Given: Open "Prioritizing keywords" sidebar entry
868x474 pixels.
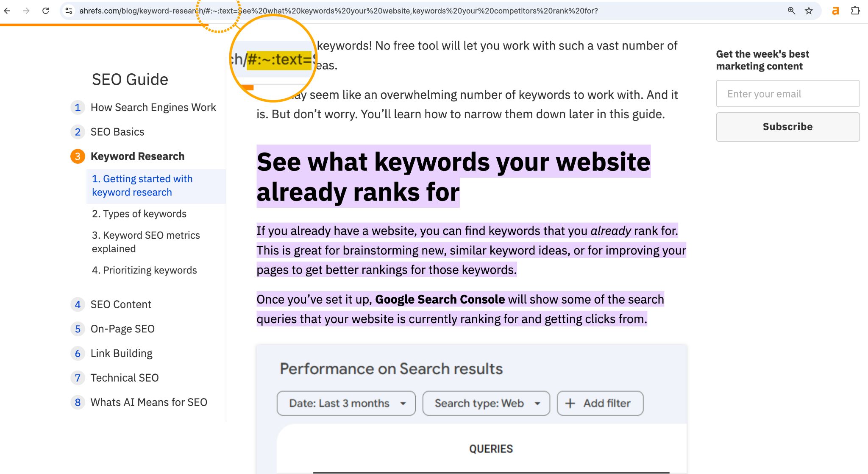Looking at the screenshot, I should [x=144, y=270].
